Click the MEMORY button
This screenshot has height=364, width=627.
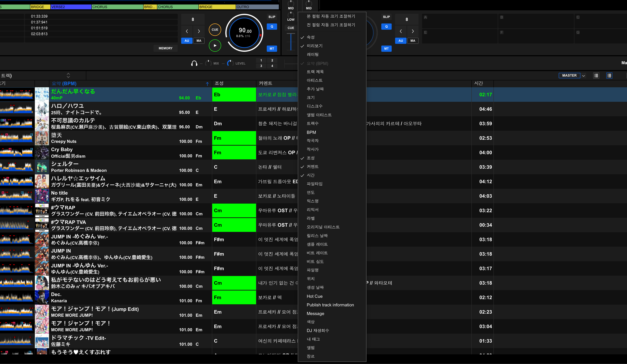tap(165, 48)
